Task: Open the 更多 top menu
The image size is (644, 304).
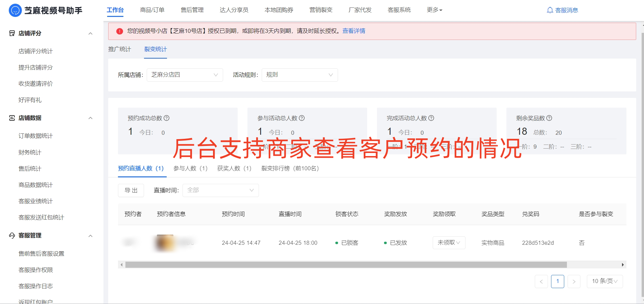Action: click(434, 10)
